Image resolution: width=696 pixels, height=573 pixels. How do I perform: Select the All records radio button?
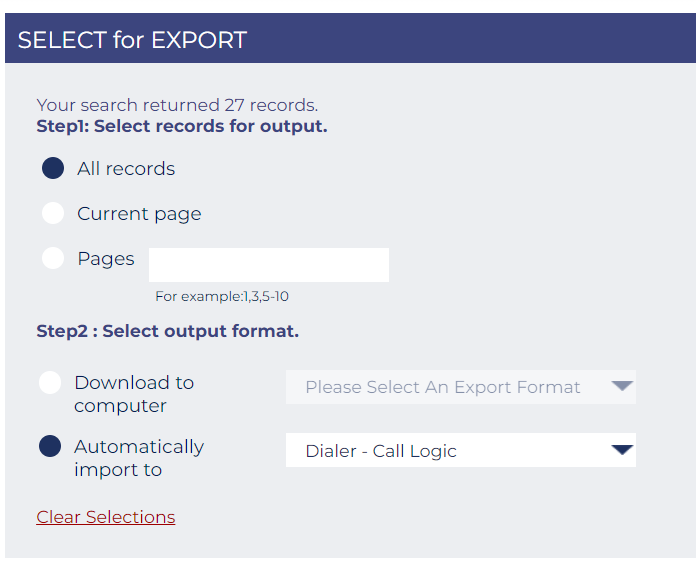(53, 168)
